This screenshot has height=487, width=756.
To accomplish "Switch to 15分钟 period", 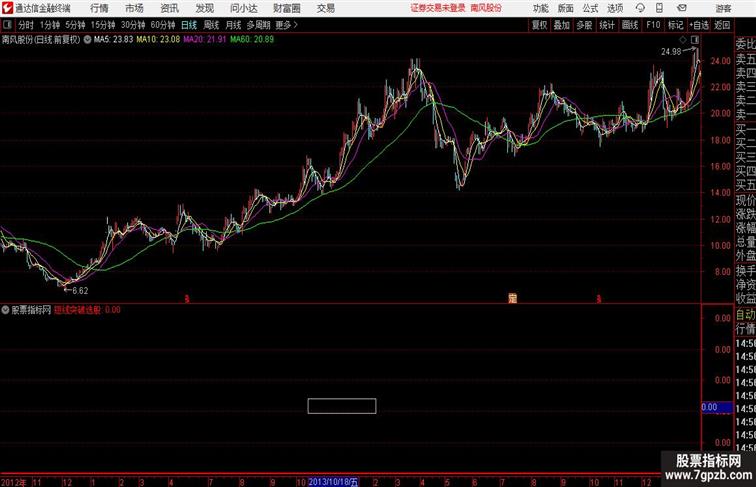I will point(103,25).
